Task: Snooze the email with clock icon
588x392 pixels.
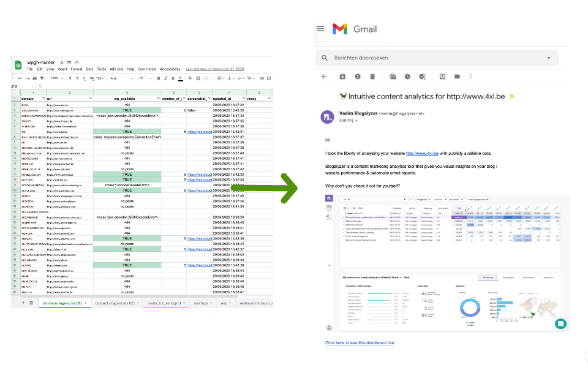Action: click(x=407, y=77)
